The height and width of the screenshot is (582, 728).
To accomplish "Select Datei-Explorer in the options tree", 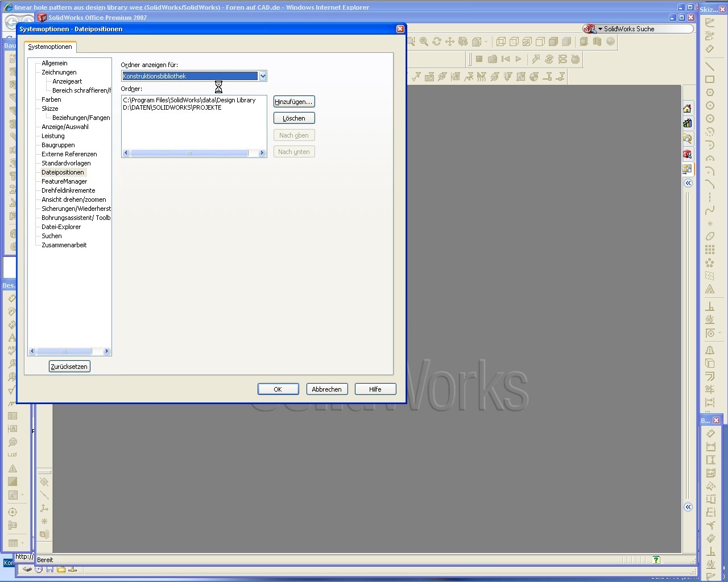I will coord(61,227).
